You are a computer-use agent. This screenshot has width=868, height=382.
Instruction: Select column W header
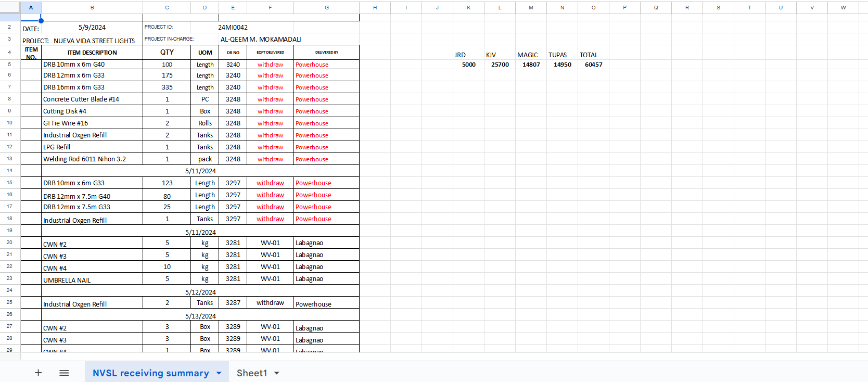coord(844,7)
